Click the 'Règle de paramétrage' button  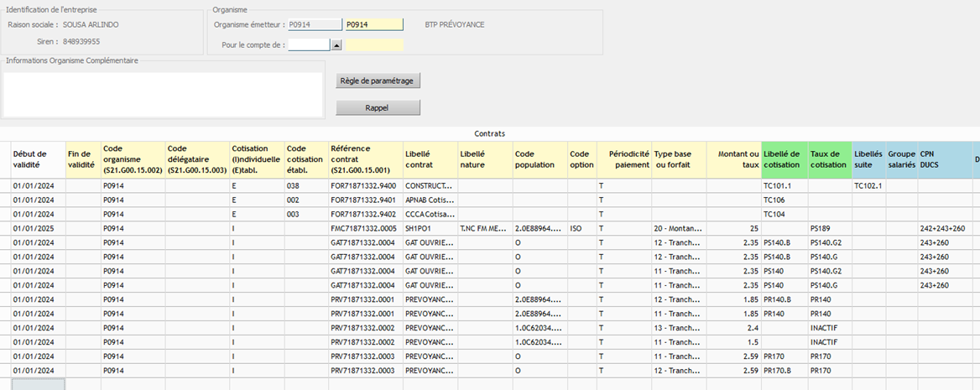tap(378, 81)
